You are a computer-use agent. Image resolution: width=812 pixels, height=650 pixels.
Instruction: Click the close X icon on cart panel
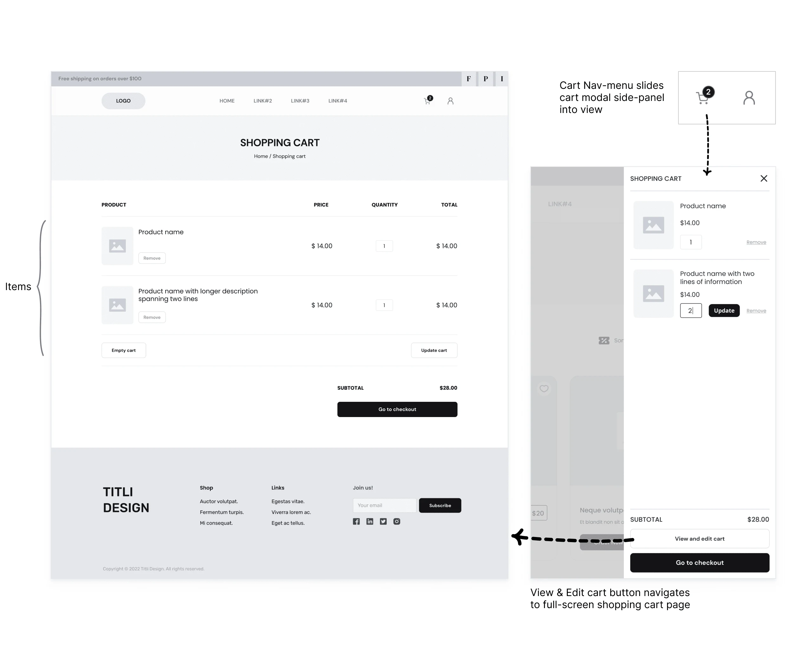click(x=763, y=178)
